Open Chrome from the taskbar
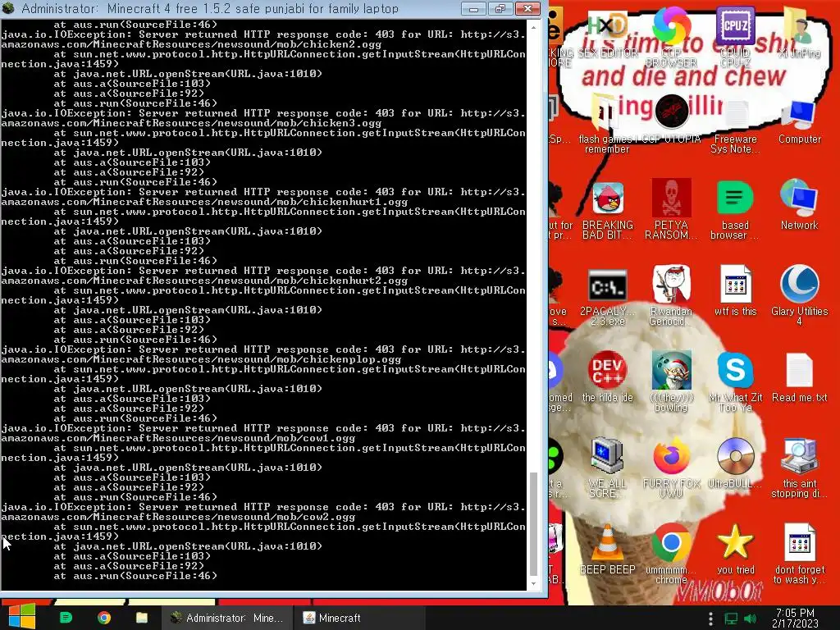 coord(104,618)
